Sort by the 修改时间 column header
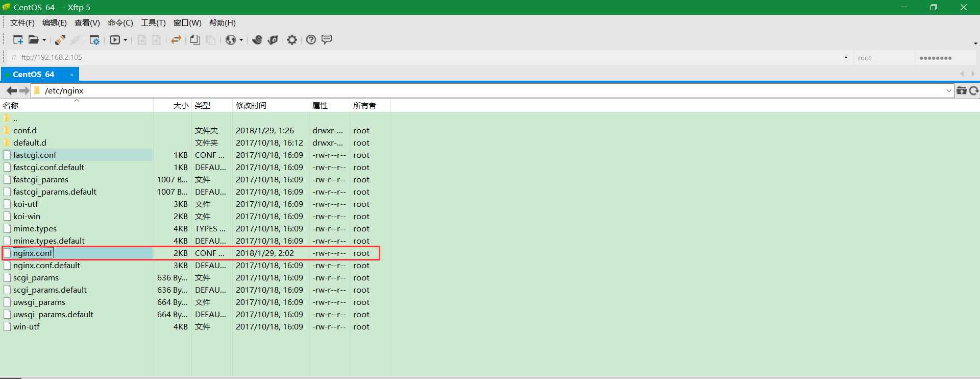The height and width of the screenshot is (379, 980). click(271, 106)
